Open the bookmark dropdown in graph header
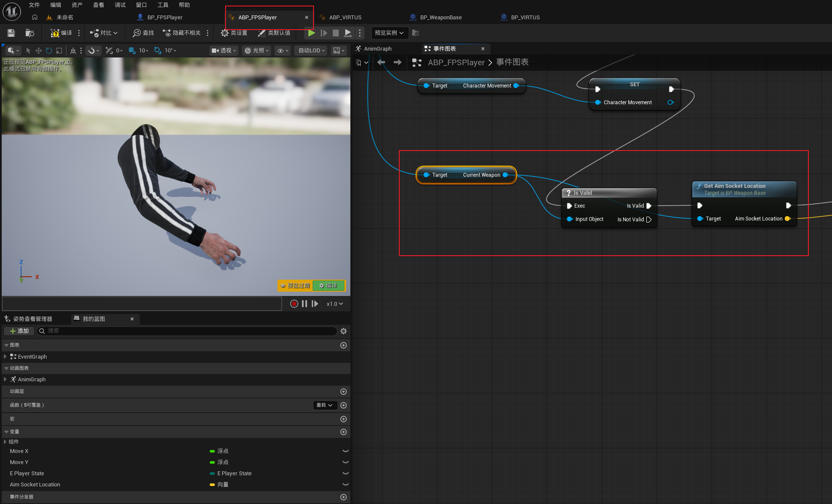Image resolution: width=832 pixels, height=504 pixels. point(362,63)
